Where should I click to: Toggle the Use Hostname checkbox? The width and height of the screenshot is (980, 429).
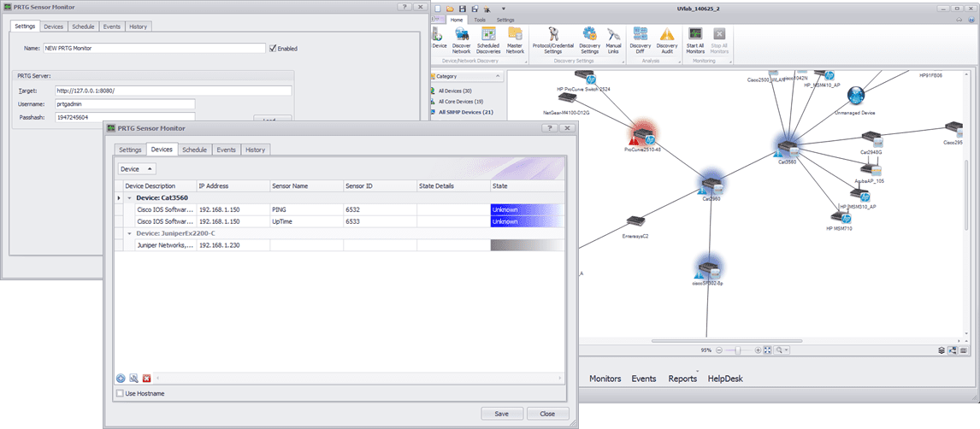tap(121, 393)
